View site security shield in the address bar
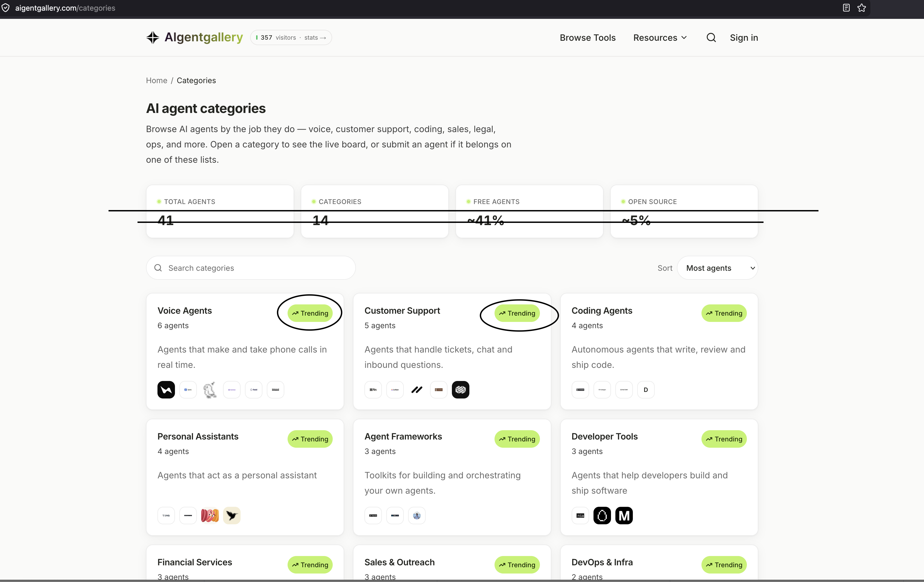Viewport: 924px width, 582px height. coord(5,8)
